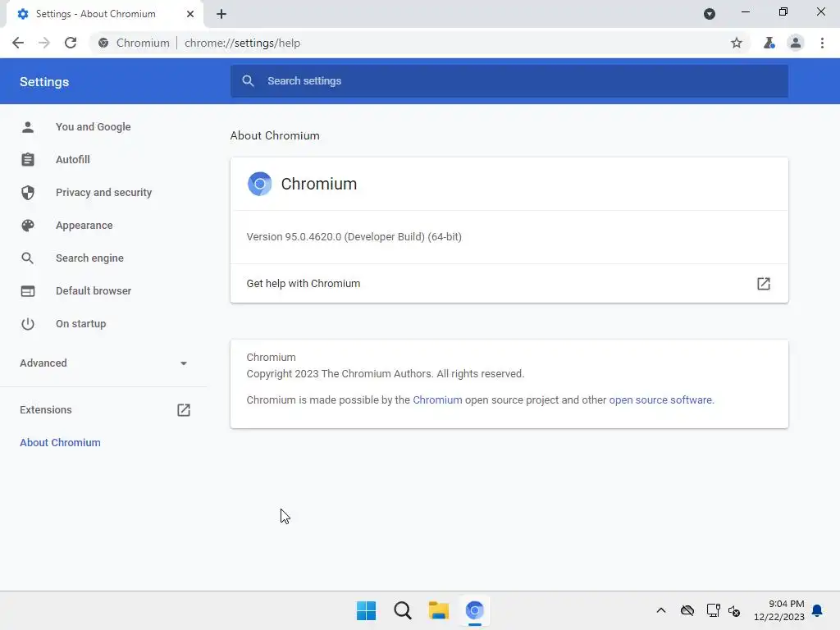This screenshot has height=630, width=840.
Task: Restore down the Chromium window
Action: 783,11
